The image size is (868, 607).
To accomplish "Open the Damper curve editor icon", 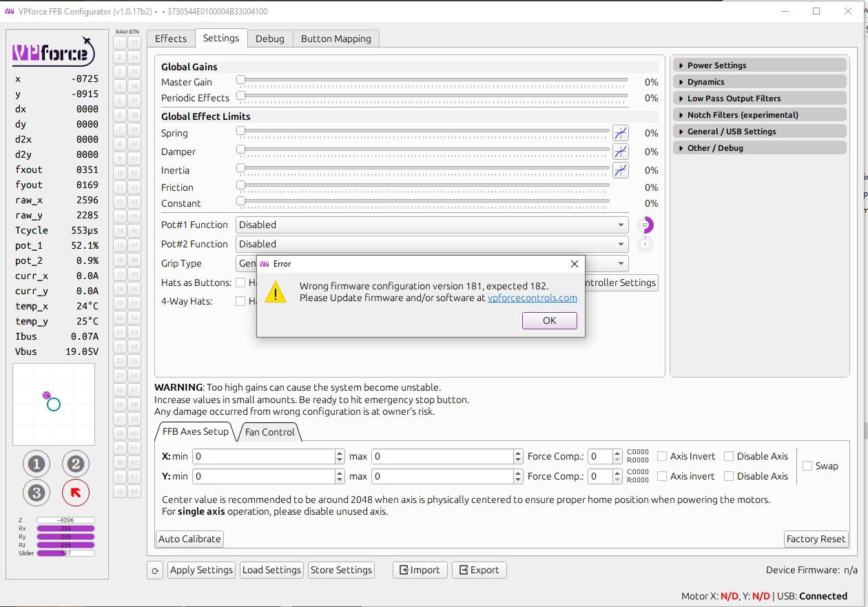I will coord(621,152).
